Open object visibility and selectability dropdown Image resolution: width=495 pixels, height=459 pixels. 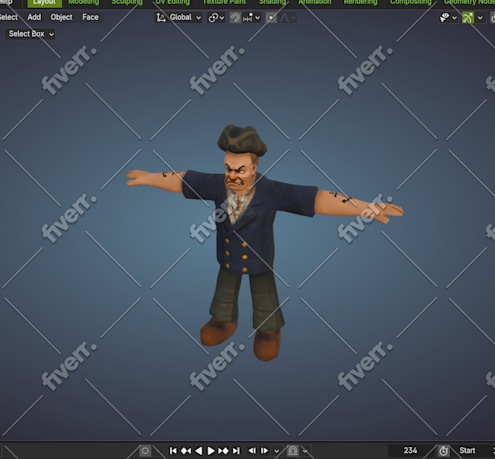coord(448,18)
